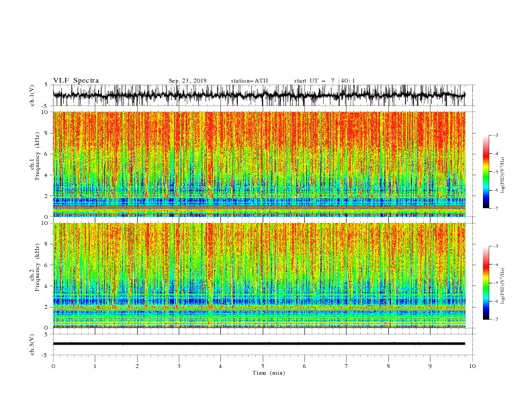Click the "2" kHz tick of ch.2 spectrogram

point(47,307)
